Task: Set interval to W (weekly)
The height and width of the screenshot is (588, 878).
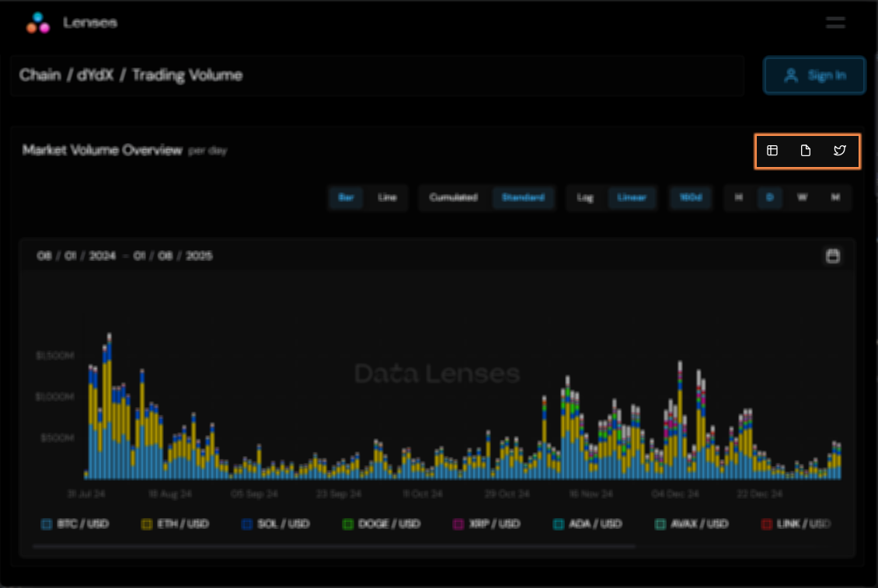Action: pyautogui.click(x=802, y=198)
